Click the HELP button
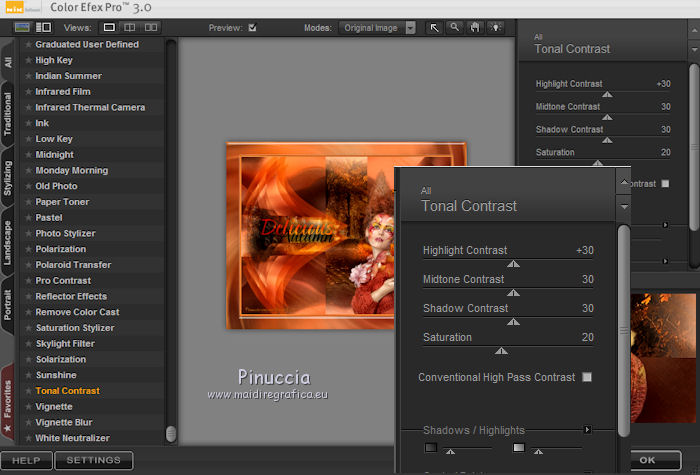Image resolution: width=700 pixels, height=475 pixels. [x=26, y=460]
